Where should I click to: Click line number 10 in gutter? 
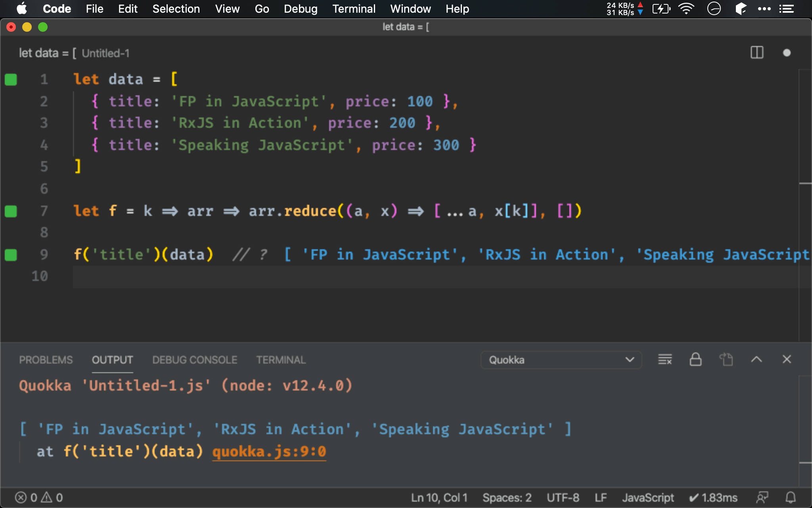point(40,276)
